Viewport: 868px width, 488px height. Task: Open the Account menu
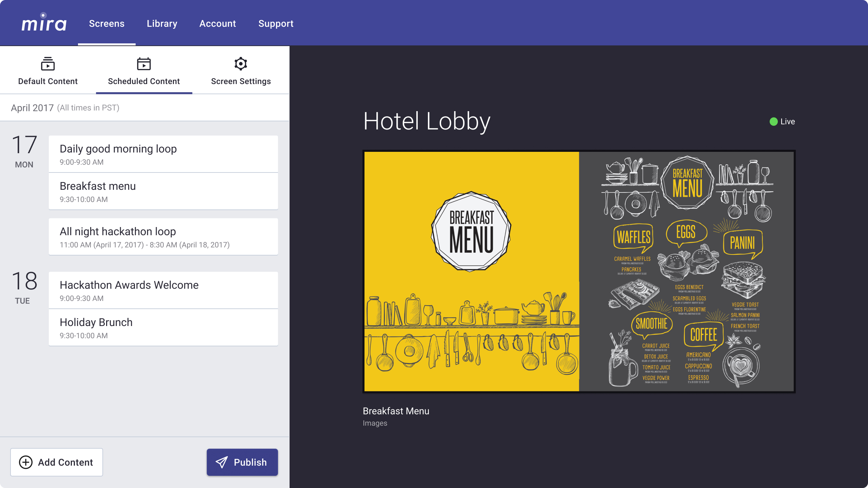click(x=217, y=24)
